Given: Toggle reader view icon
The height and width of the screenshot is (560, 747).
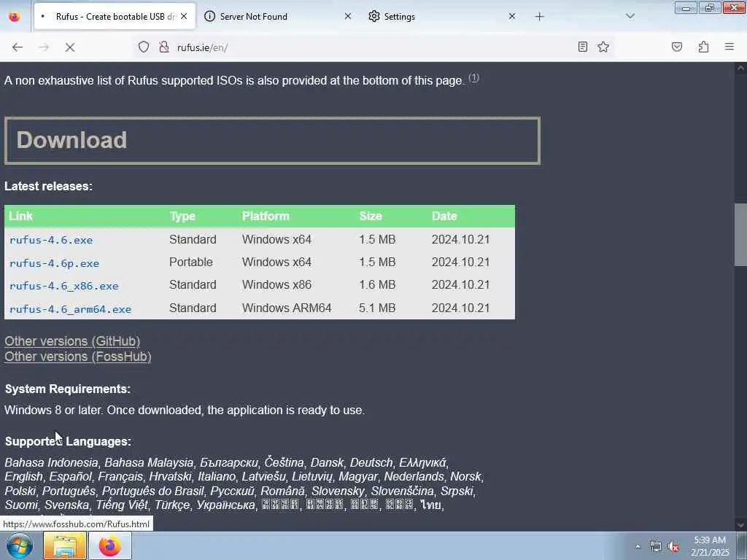Looking at the screenshot, I should (582, 47).
